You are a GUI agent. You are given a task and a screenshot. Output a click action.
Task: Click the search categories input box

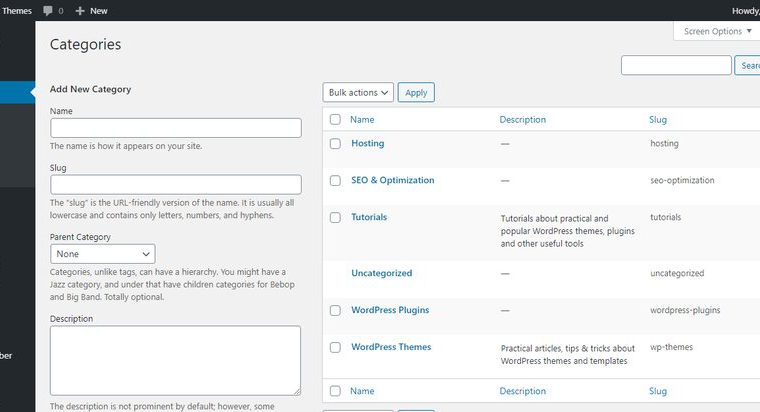click(x=676, y=65)
